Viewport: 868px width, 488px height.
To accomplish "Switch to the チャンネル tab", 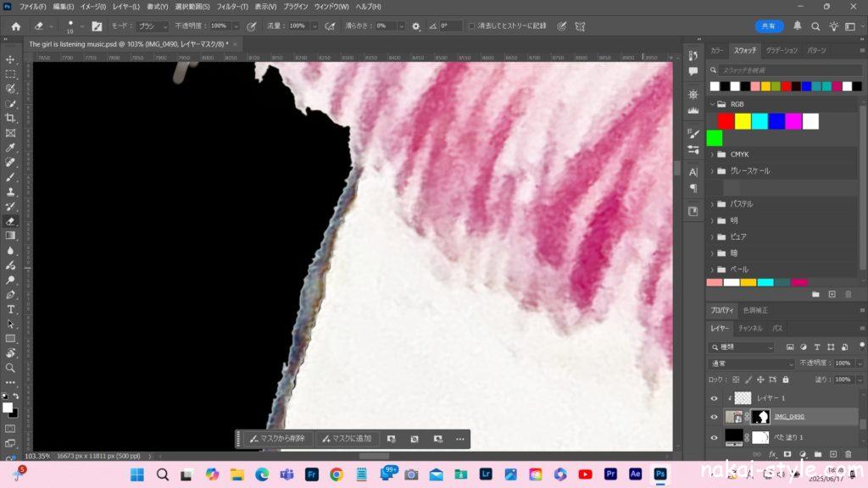I will [749, 328].
